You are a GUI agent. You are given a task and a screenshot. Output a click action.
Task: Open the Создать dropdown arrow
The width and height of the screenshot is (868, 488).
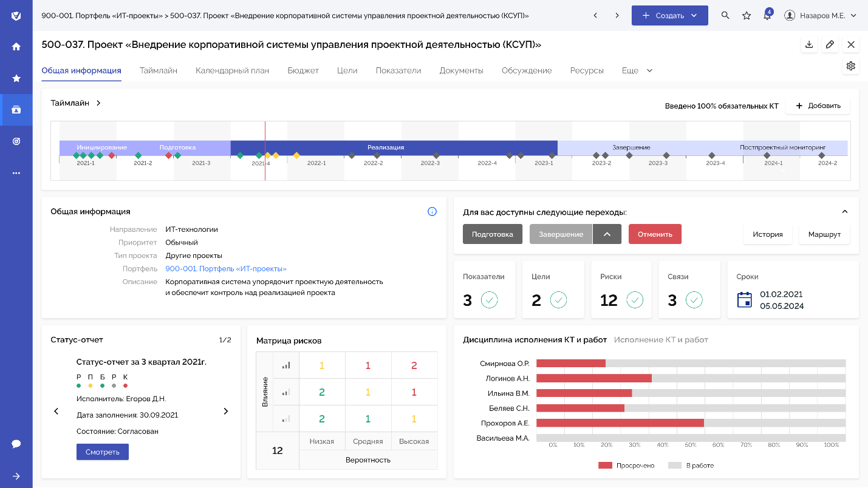pyautogui.click(x=692, y=15)
